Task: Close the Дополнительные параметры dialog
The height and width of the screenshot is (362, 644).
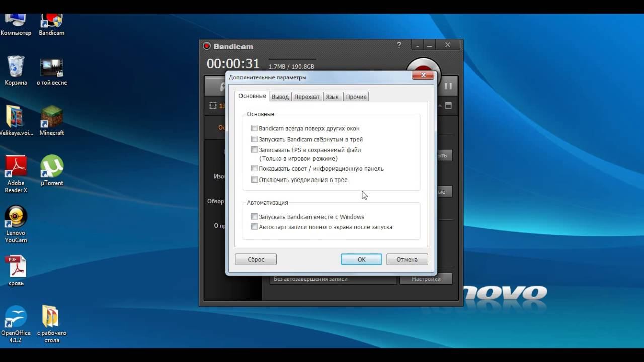Action: pos(423,75)
